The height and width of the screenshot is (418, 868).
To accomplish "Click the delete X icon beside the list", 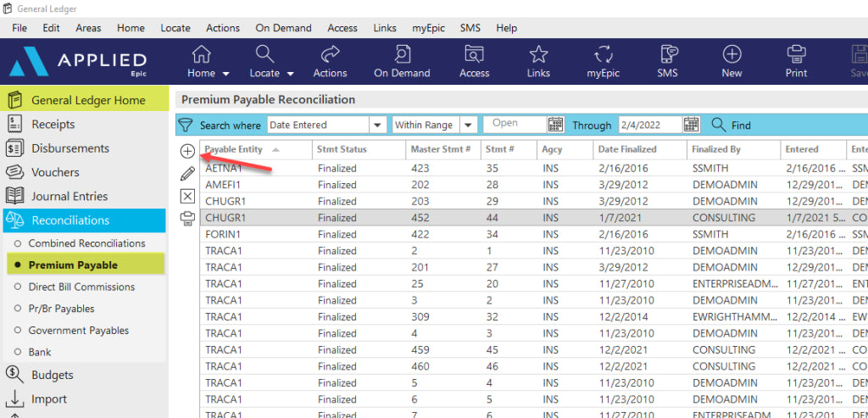I will click(x=187, y=196).
